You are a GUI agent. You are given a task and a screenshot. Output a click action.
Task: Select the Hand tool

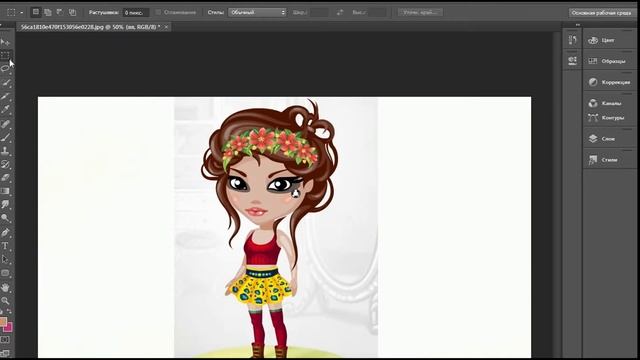click(x=5, y=288)
